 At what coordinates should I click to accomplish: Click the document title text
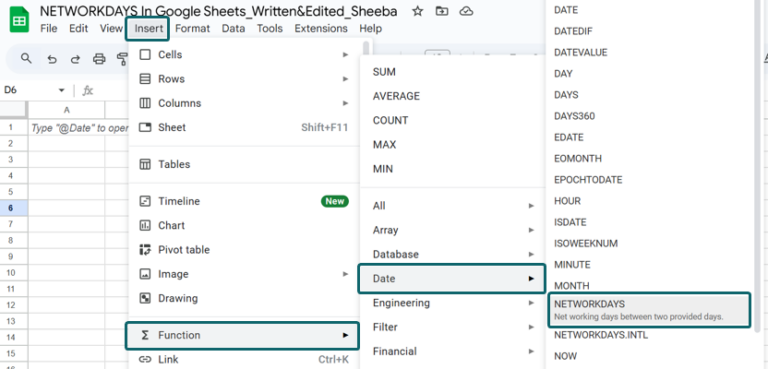coord(218,11)
